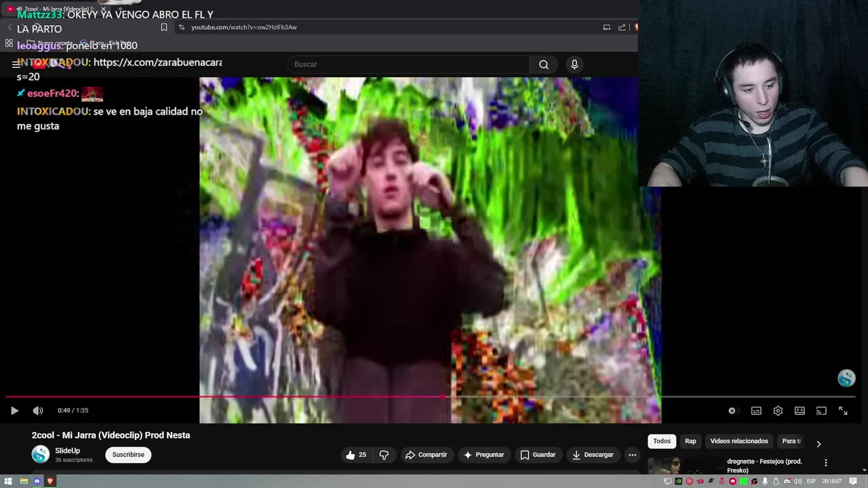Viewport: 868px width, 488px height.
Task: Open the SlideUp channel name link
Action: (x=67, y=451)
